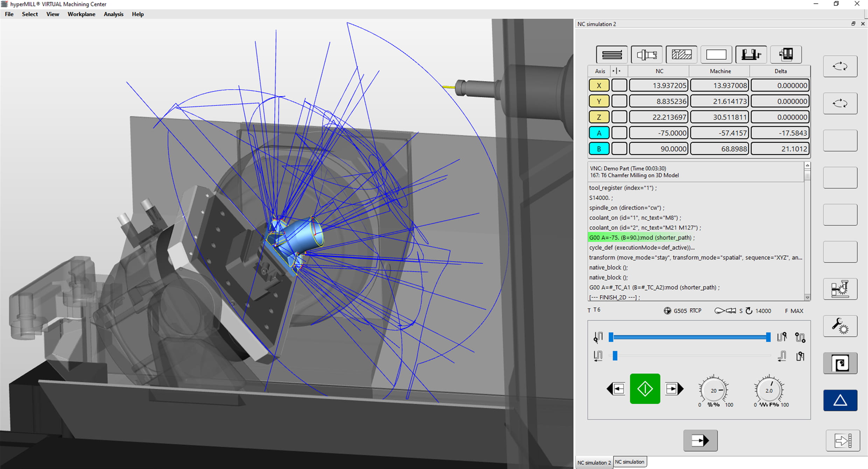Click the full toolpath start-to-end icon

(x=800, y=337)
